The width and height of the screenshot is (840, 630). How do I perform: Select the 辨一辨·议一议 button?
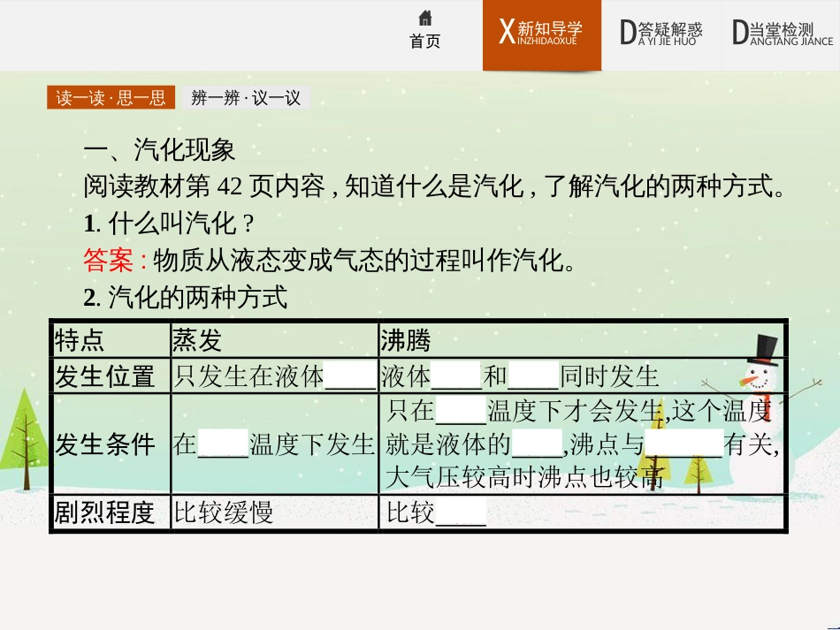(246, 97)
